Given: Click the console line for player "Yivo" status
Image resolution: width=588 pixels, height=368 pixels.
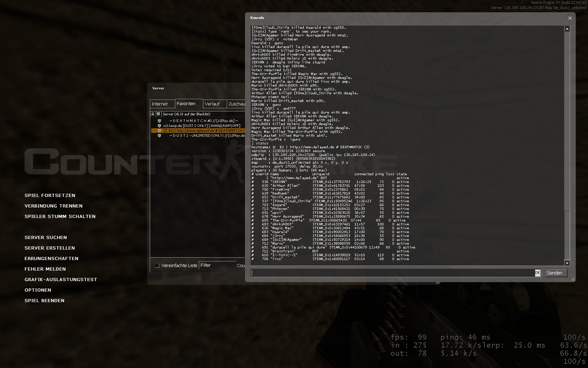Looking at the screenshot, I should [x=330, y=259].
